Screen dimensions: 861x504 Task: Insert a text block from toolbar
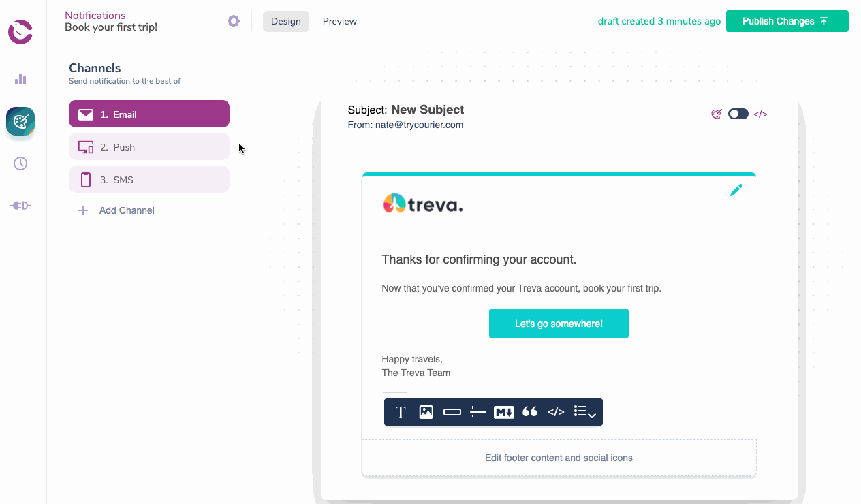click(x=401, y=412)
